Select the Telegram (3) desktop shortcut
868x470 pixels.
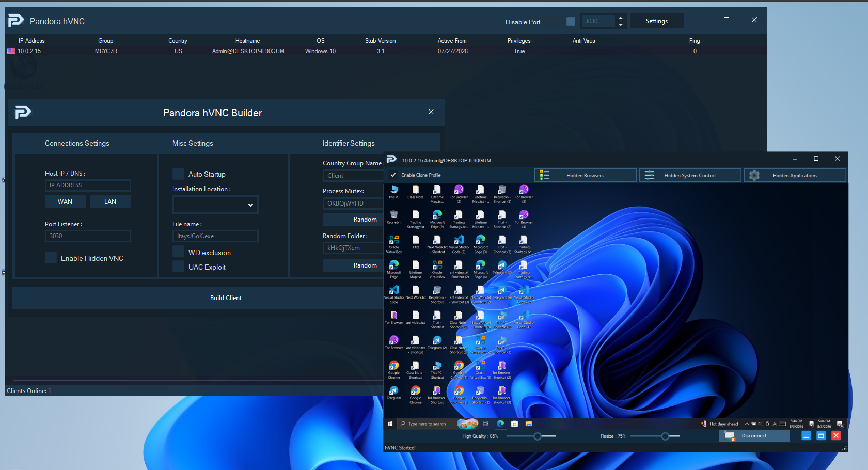tap(502, 267)
